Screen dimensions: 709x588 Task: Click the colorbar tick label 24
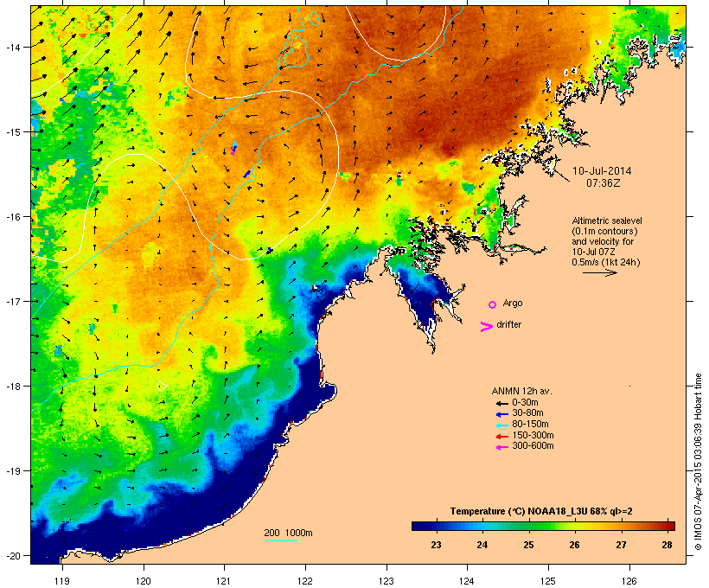[482, 545]
